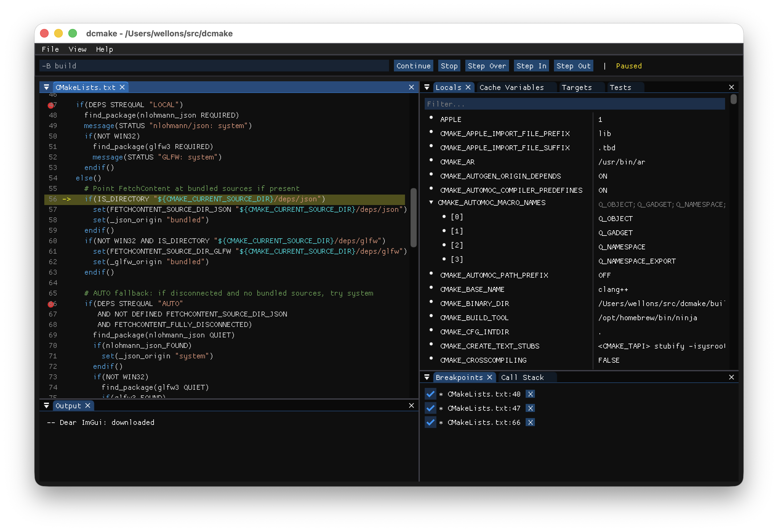778x532 pixels.
Task: Close the Locals tab
Action: [468, 87]
